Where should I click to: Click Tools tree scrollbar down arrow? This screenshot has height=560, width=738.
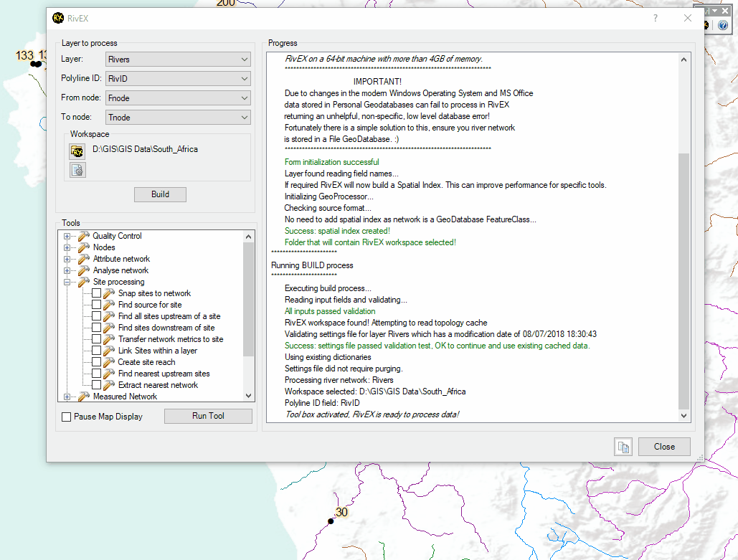click(x=248, y=396)
